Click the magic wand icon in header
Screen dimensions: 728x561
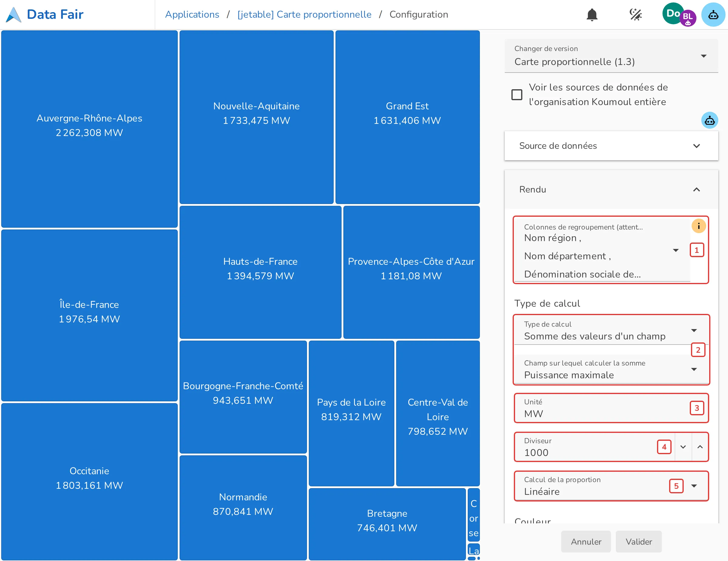click(635, 15)
